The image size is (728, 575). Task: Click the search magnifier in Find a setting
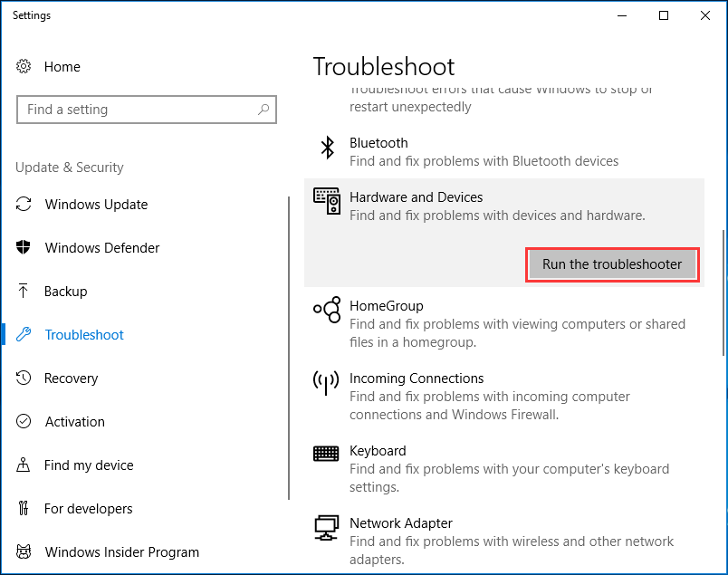tap(263, 110)
